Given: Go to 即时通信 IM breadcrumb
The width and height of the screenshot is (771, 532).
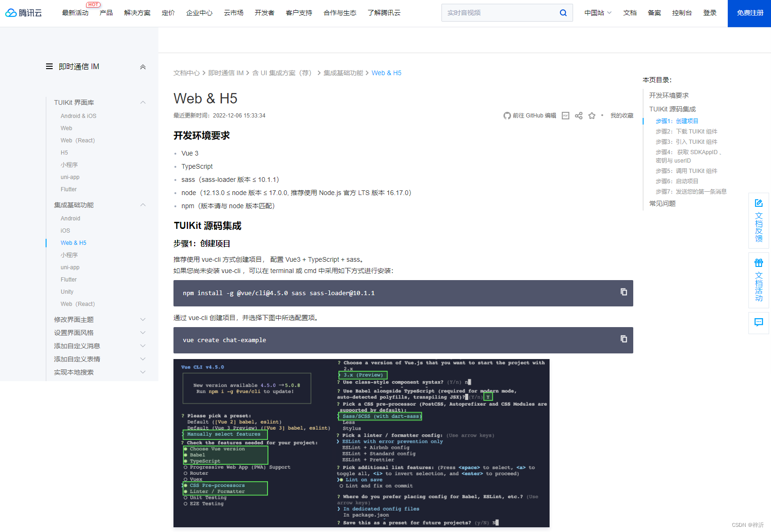Looking at the screenshot, I should click(x=226, y=73).
